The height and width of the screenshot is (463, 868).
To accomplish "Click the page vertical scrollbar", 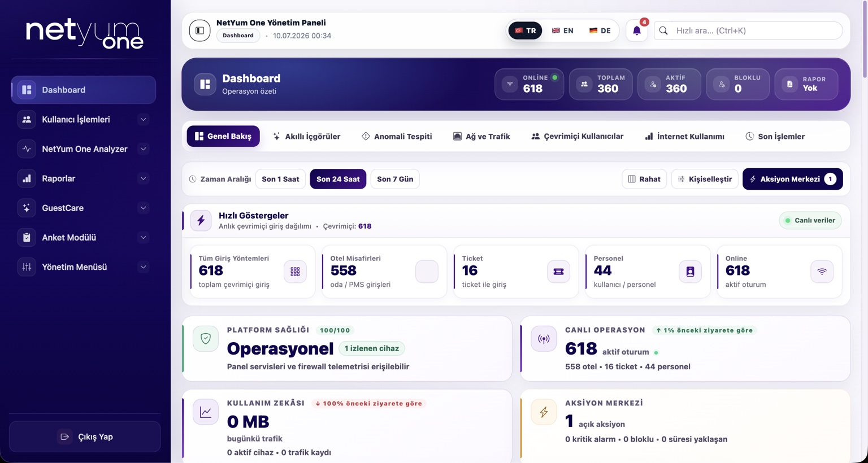I will point(864,40).
